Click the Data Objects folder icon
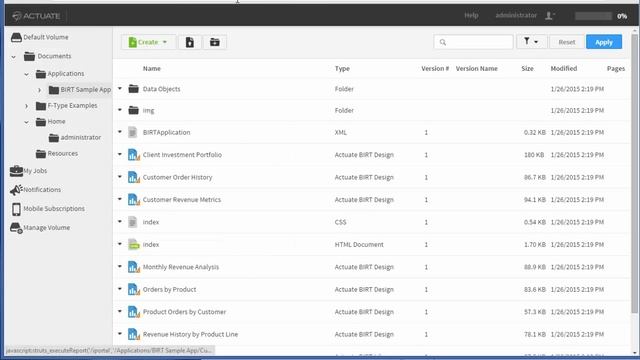 tap(133, 89)
